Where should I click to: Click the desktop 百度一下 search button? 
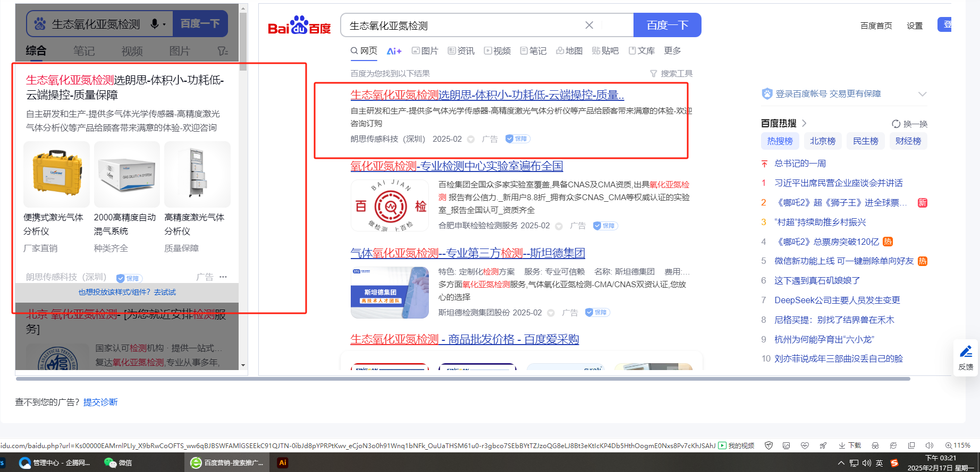click(x=668, y=25)
